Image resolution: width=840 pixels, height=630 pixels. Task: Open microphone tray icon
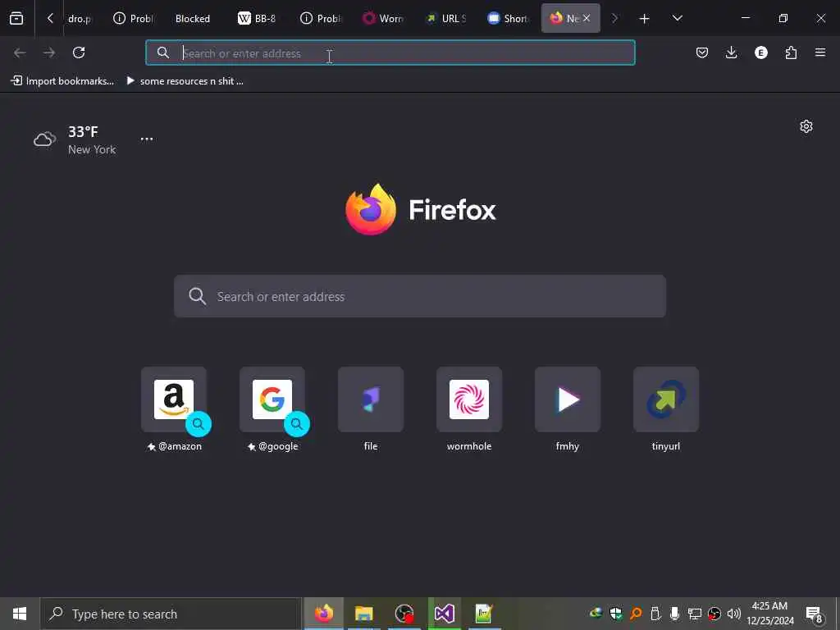(674, 614)
